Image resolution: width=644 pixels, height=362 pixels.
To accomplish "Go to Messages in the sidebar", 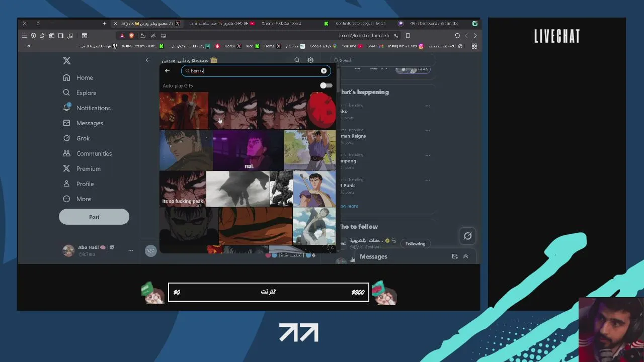I will pos(83,123).
